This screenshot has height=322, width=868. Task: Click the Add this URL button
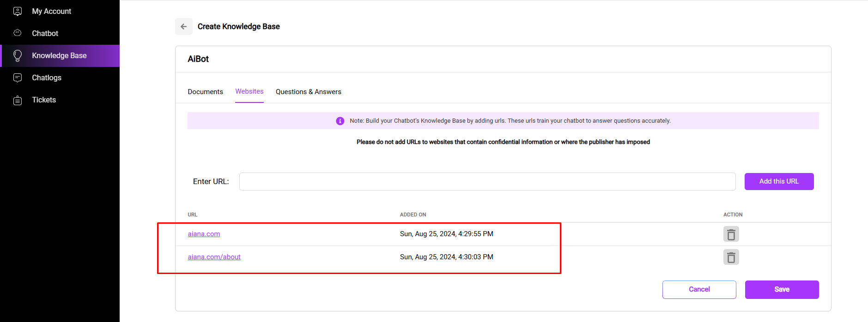tap(779, 181)
